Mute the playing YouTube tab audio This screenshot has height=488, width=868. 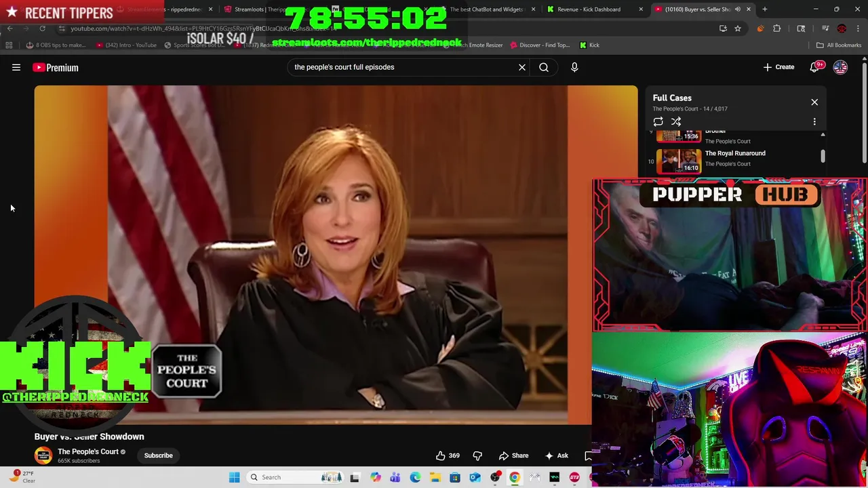[738, 9]
